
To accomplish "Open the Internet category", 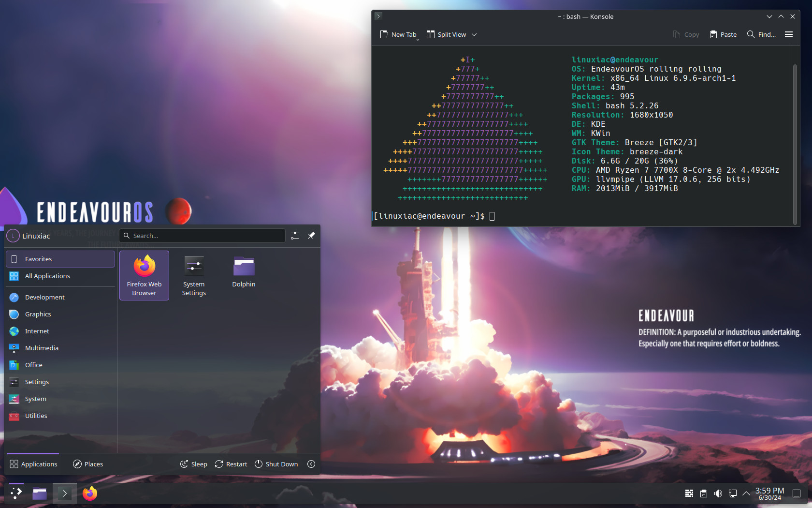I will pos(60,331).
